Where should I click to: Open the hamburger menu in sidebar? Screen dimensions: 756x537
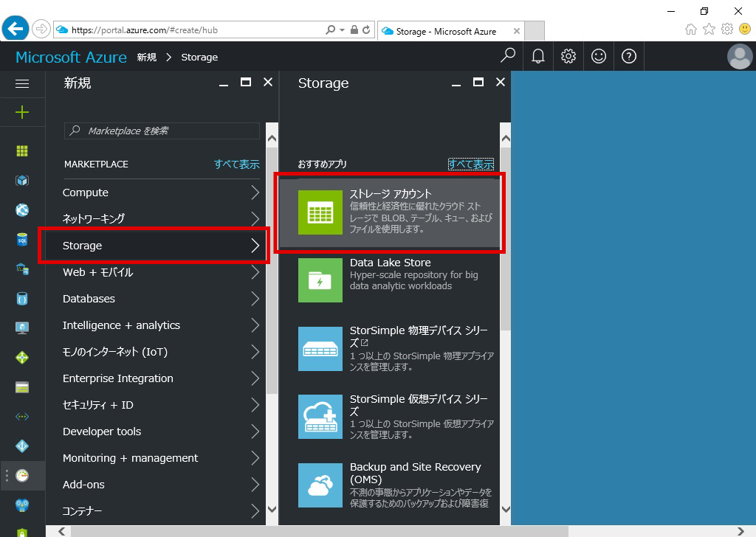point(22,84)
